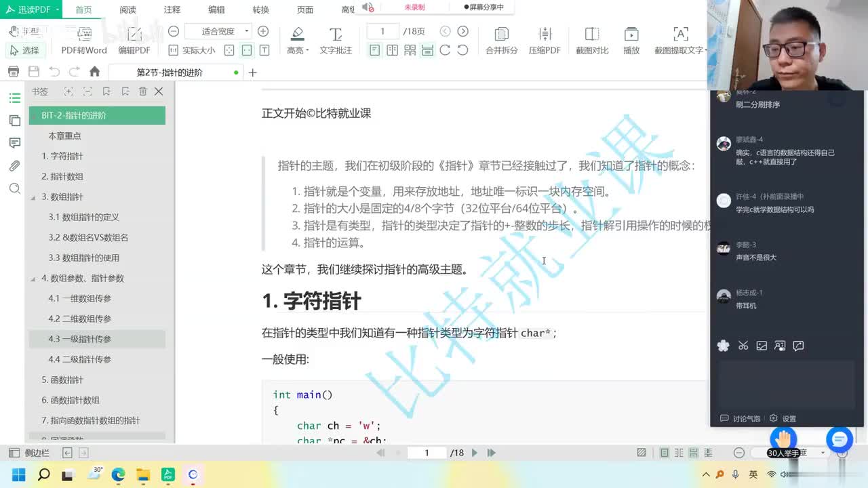Open the comments panel in sidebar

(x=15, y=143)
